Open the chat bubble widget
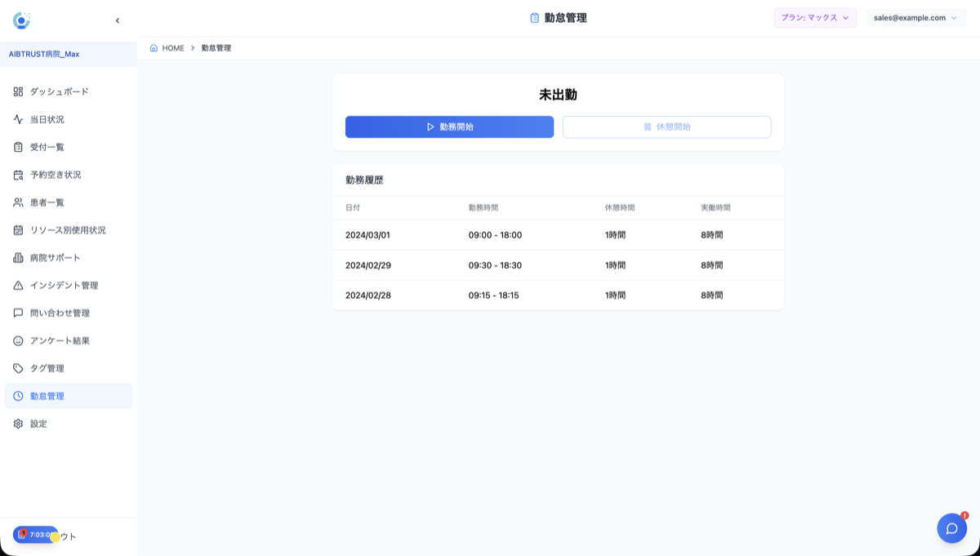Viewport: 980px width, 556px height. [951, 528]
